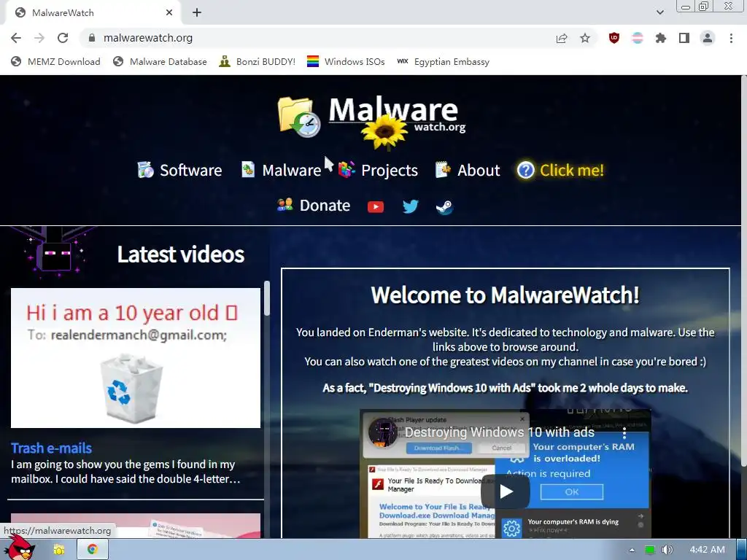The height and width of the screenshot is (560, 747).
Task: Open the Malware menu item
Action: (x=281, y=170)
